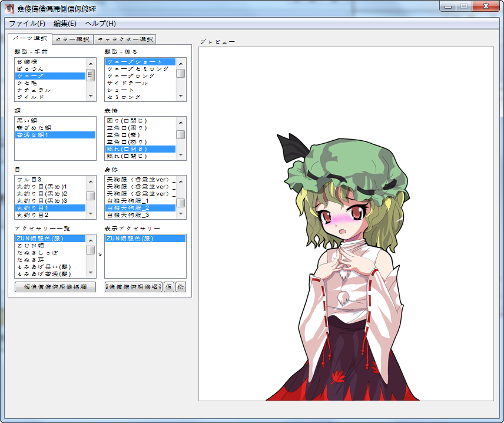Click the 身体 list scroll-up arrow

[x=181, y=181]
